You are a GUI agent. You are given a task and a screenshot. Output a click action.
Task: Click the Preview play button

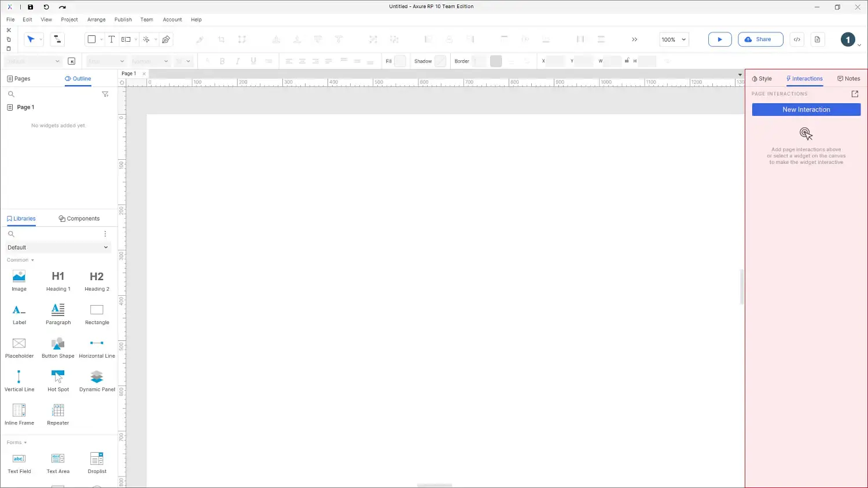pyautogui.click(x=719, y=39)
